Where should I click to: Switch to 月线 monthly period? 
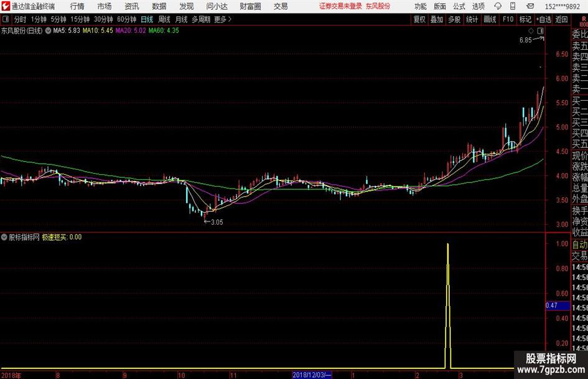pyautogui.click(x=182, y=19)
